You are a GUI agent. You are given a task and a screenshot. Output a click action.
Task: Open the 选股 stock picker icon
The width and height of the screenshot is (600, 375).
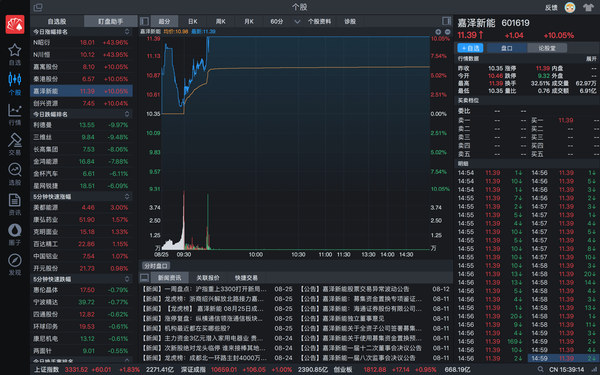tap(15, 174)
